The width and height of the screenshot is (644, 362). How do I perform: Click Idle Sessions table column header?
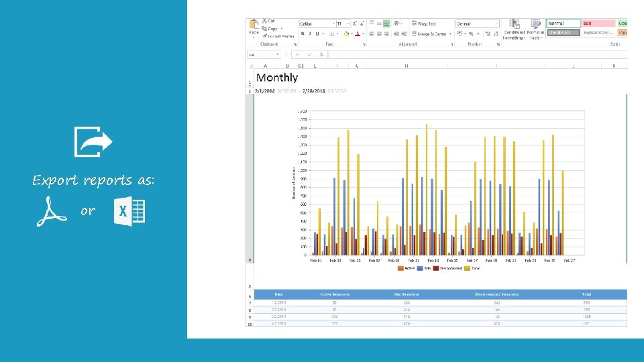click(407, 294)
